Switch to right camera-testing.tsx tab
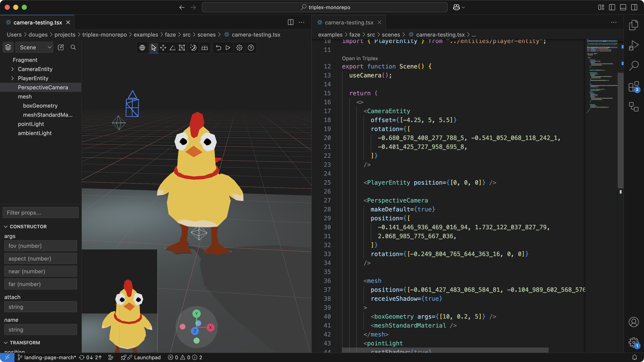This screenshot has height=362, width=644. pyautogui.click(x=349, y=23)
